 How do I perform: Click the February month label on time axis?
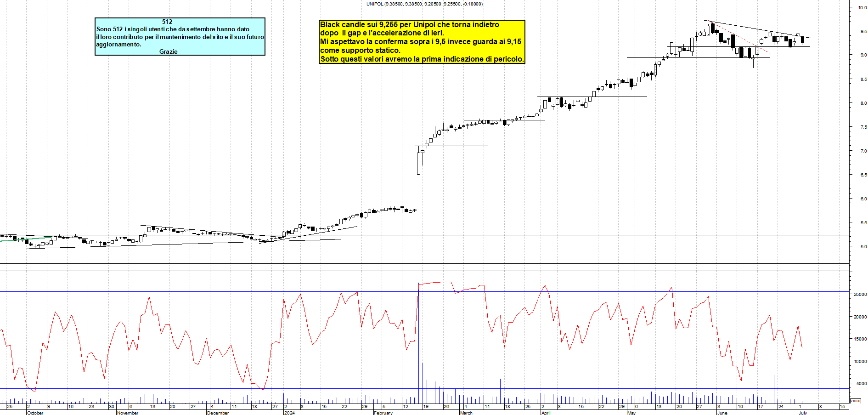[383, 413]
